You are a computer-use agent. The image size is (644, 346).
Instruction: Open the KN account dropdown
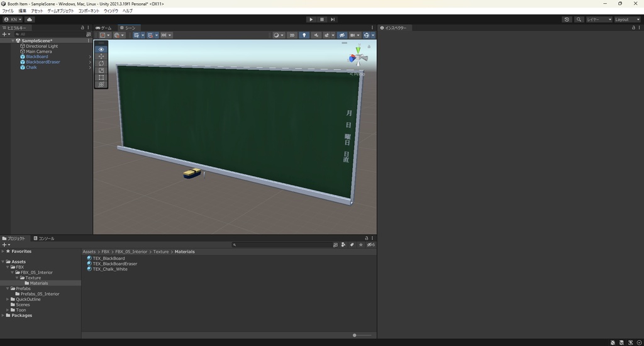pos(13,20)
